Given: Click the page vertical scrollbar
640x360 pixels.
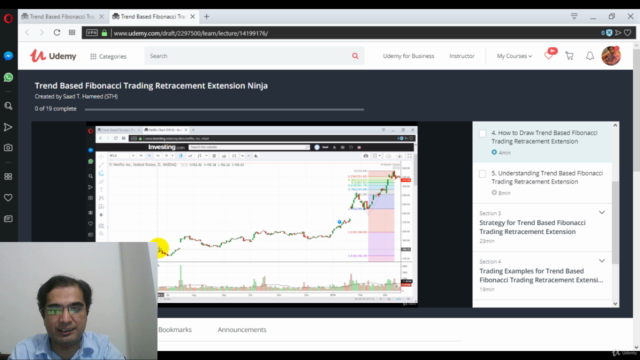Looking at the screenshot, I should point(636,110).
